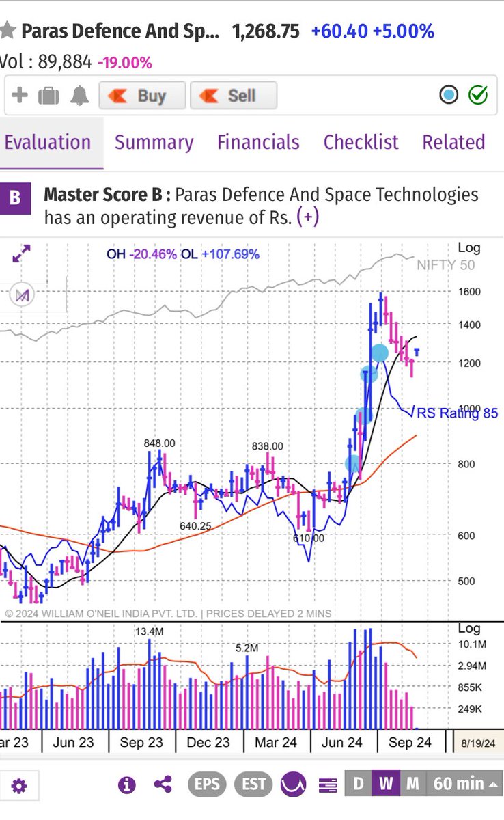Share the chart via share icon

pyautogui.click(x=163, y=784)
